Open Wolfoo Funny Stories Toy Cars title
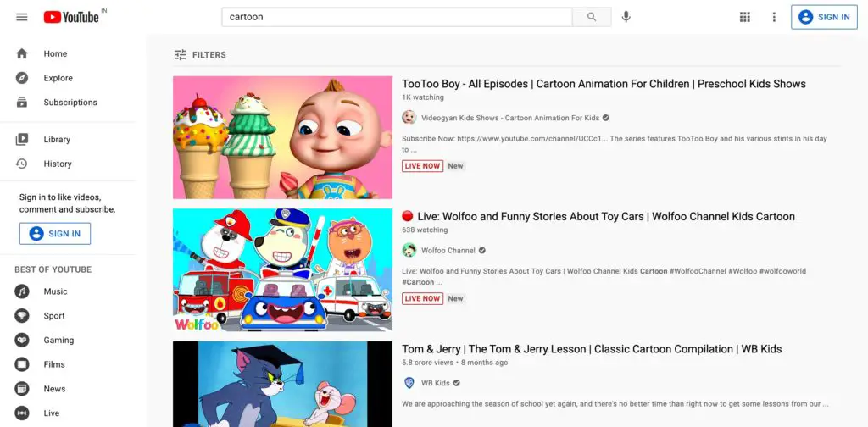The width and height of the screenshot is (868, 427). (598, 216)
